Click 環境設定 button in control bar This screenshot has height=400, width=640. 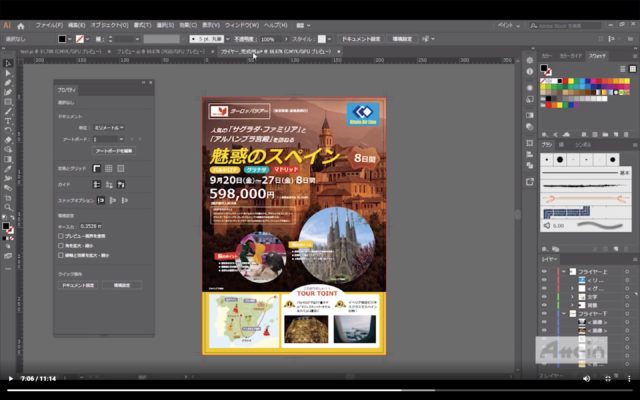(x=402, y=39)
